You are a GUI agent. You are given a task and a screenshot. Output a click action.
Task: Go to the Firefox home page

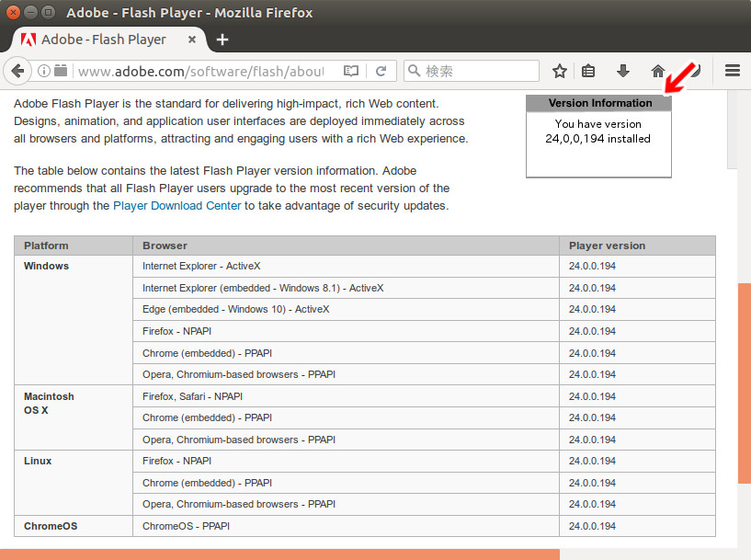658,70
